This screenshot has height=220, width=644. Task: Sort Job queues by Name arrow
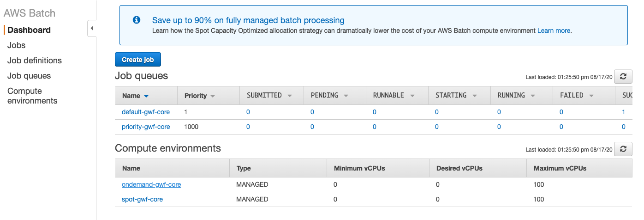coord(146,96)
